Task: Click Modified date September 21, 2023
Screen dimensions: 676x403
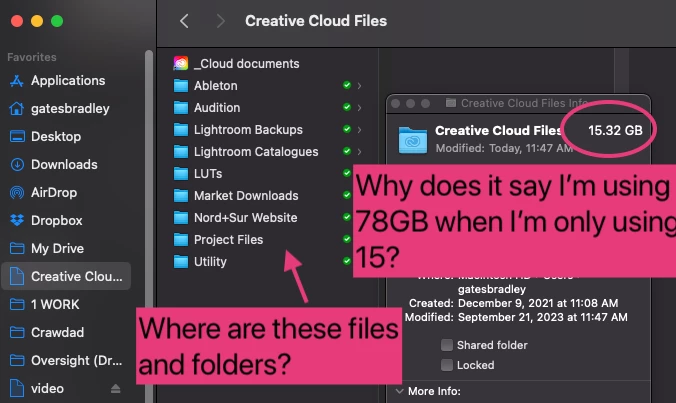Action: coord(543,318)
